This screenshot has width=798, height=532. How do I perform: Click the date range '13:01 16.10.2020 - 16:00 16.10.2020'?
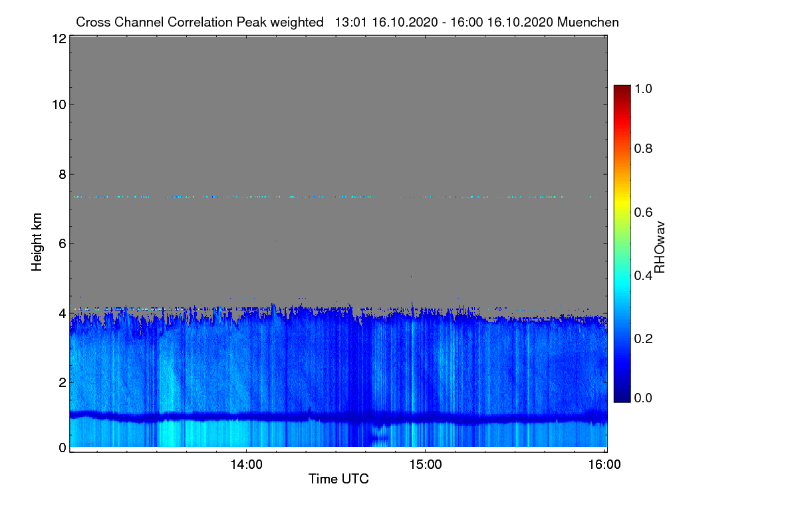pyautogui.click(x=445, y=22)
